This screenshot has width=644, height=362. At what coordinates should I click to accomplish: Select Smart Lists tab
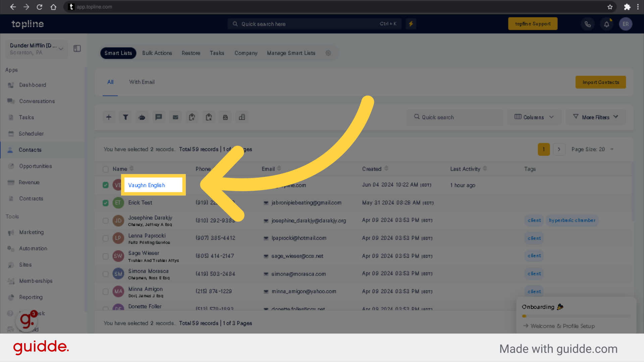click(x=118, y=53)
